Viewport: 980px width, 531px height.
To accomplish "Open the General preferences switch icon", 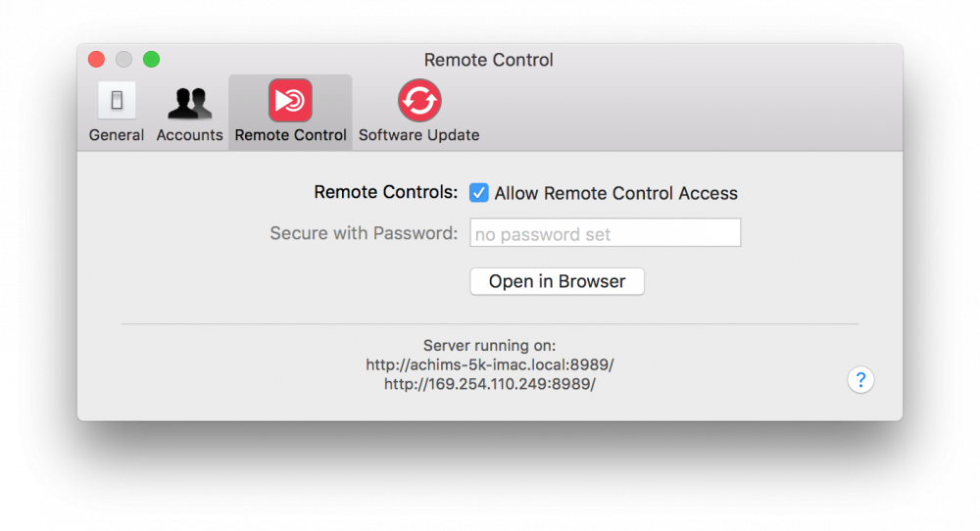I will [117, 101].
